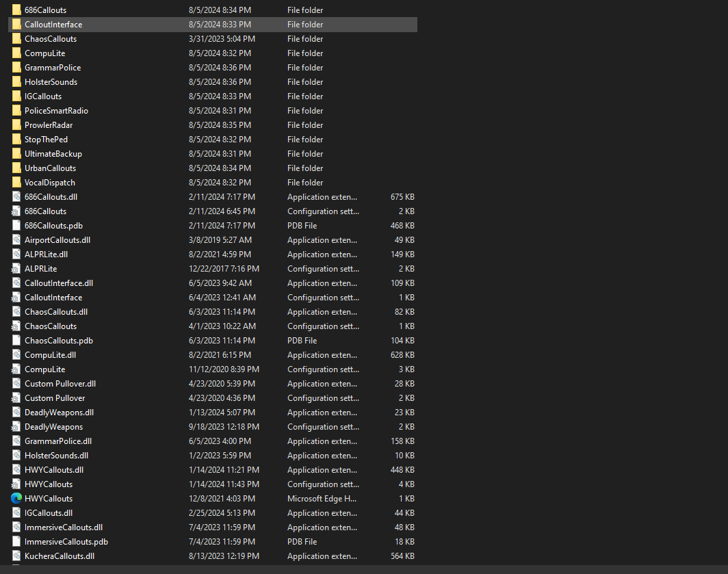Click the 686Callouts folder icon
The image size is (728, 574).
point(16,10)
